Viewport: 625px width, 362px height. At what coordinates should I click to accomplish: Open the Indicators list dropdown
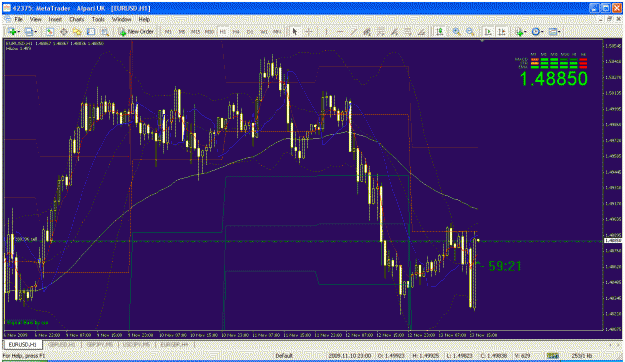520,31
